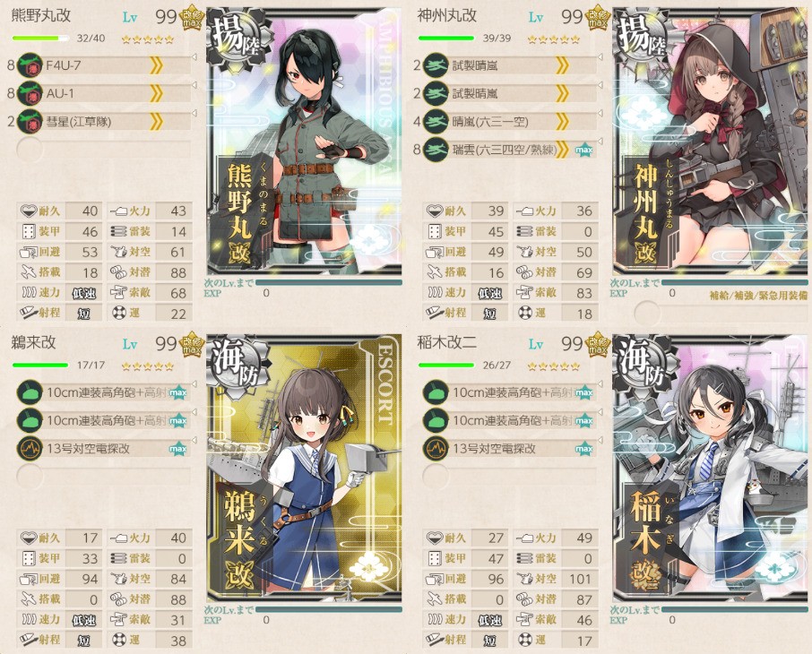Click 熊野丸改's green HP bar
Screen dimensions: 812x654
40,39
